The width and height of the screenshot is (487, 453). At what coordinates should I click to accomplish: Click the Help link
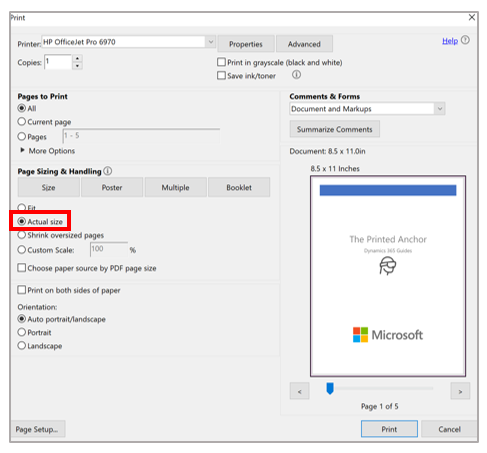click(450, 41)
